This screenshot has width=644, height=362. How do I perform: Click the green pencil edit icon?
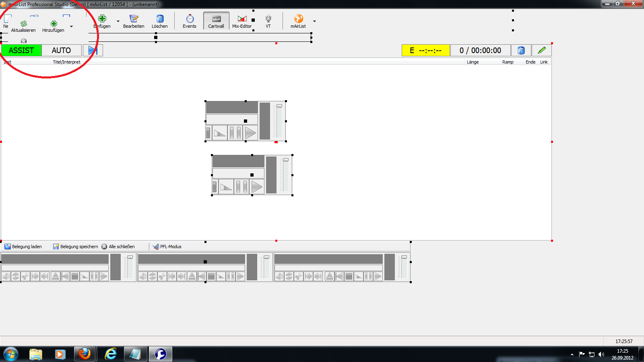(542, 50)
